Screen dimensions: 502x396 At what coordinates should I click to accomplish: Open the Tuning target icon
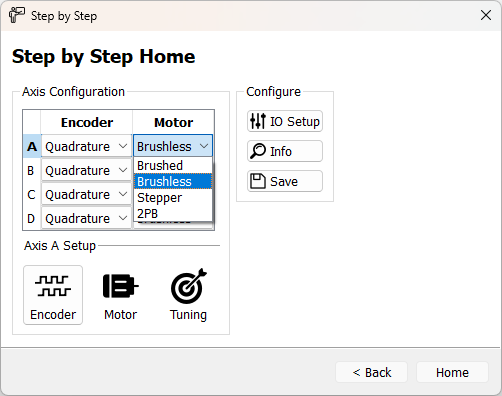[x=188, y=295]
